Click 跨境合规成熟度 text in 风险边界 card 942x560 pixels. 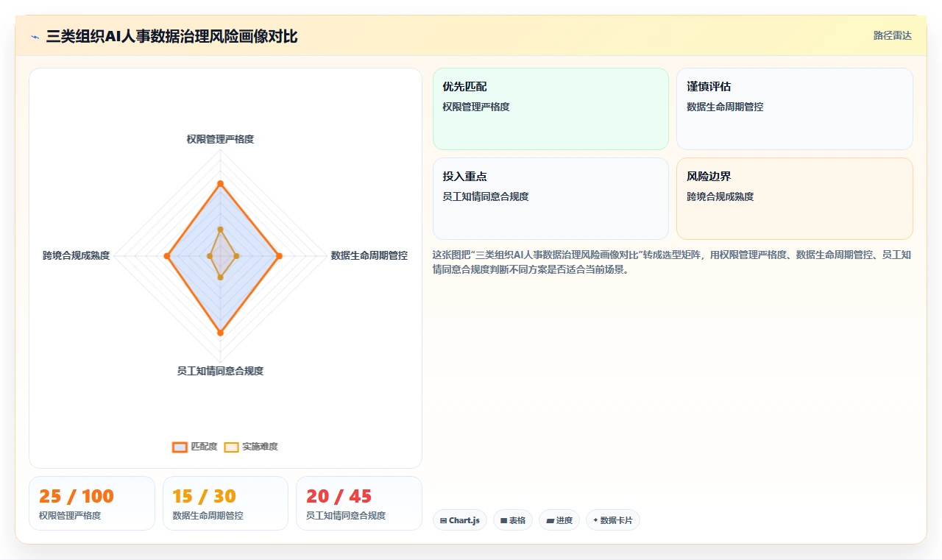tap(720, 196)
